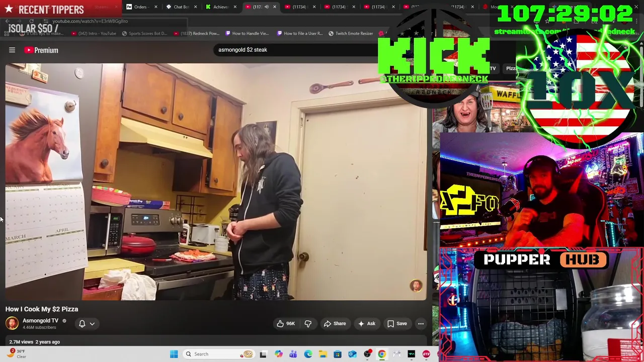The image size is (644, 362).
Task: Open Microsoft Store taskbar icon
Action: [337, 354]
